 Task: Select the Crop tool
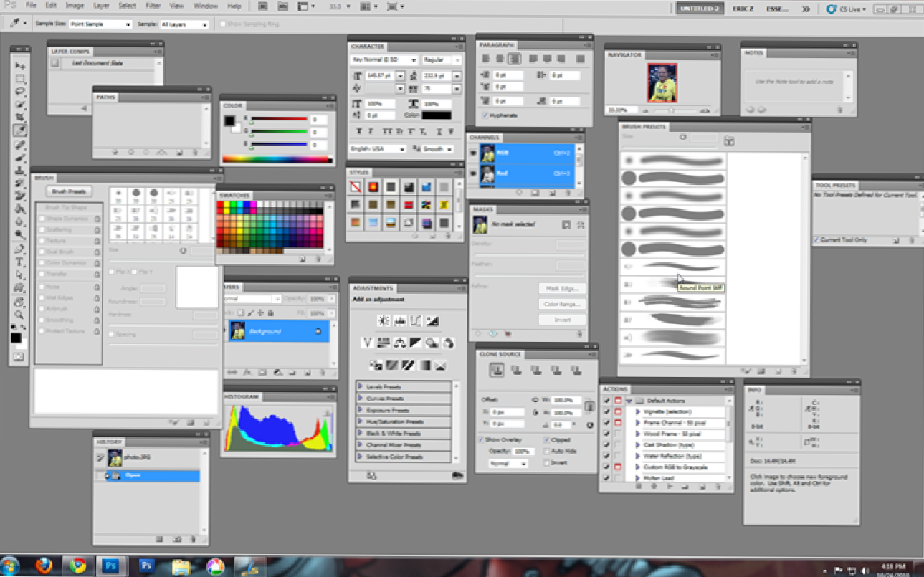[20, 118]
